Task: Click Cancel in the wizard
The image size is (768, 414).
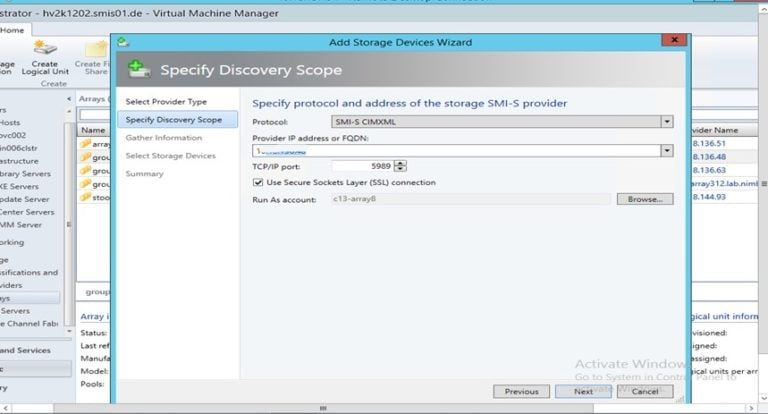Action: click(x=645, y=391)
